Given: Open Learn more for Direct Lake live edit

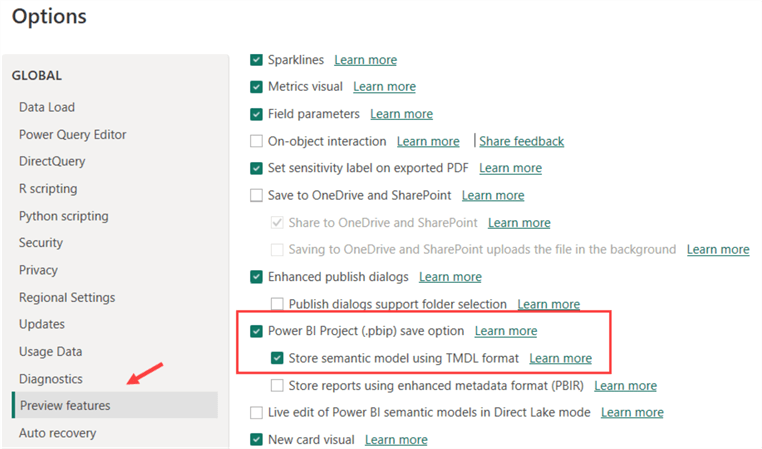Looking at the screenshot, I should tap(632, 413).
